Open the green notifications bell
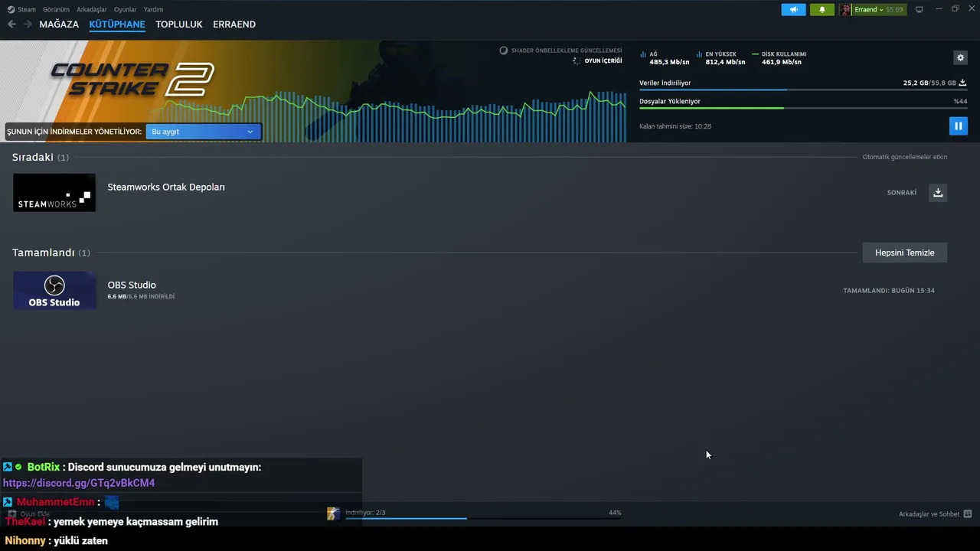Image resolution: width=980 pixels, height=551 pixels. (x=822, y=9)
